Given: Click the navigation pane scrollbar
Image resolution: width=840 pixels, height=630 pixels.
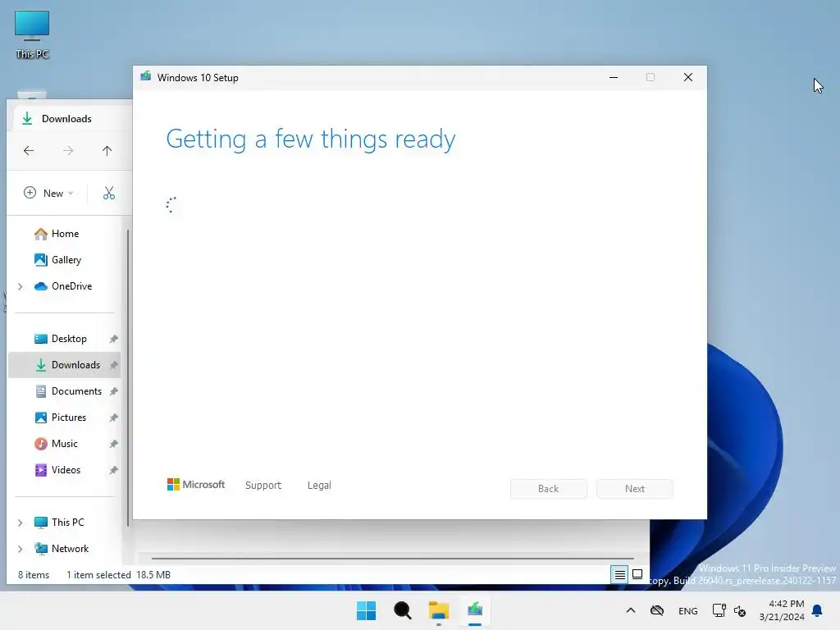Looking at the screenshot, I should tap(127, 377).
